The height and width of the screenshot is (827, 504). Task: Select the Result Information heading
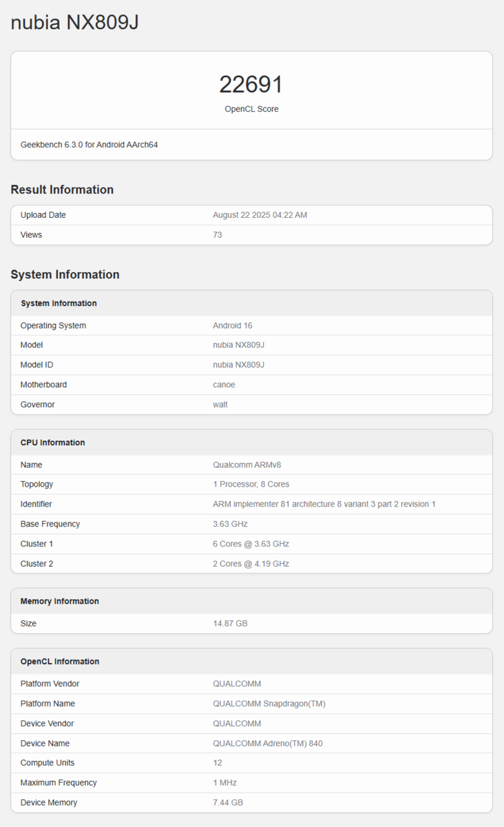tap(62, 190)
